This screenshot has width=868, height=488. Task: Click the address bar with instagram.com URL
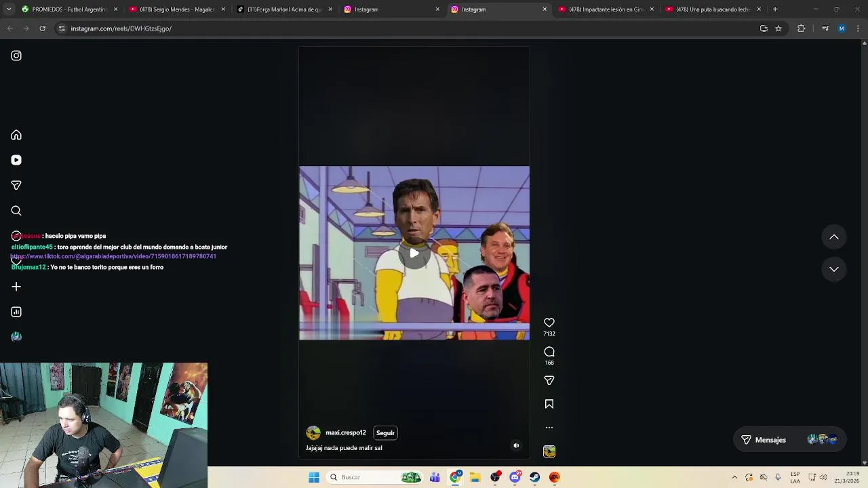coord(407,28)
